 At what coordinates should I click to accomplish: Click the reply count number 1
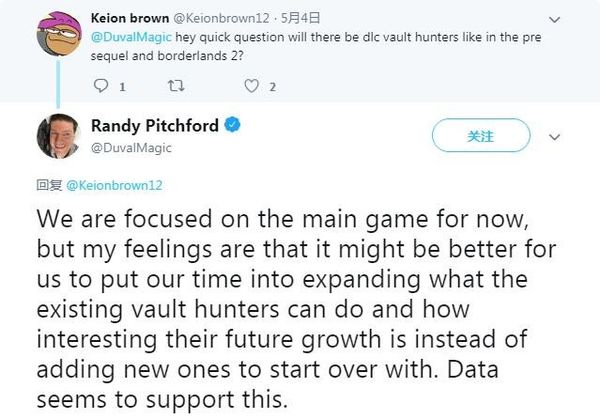coord(121,87)
